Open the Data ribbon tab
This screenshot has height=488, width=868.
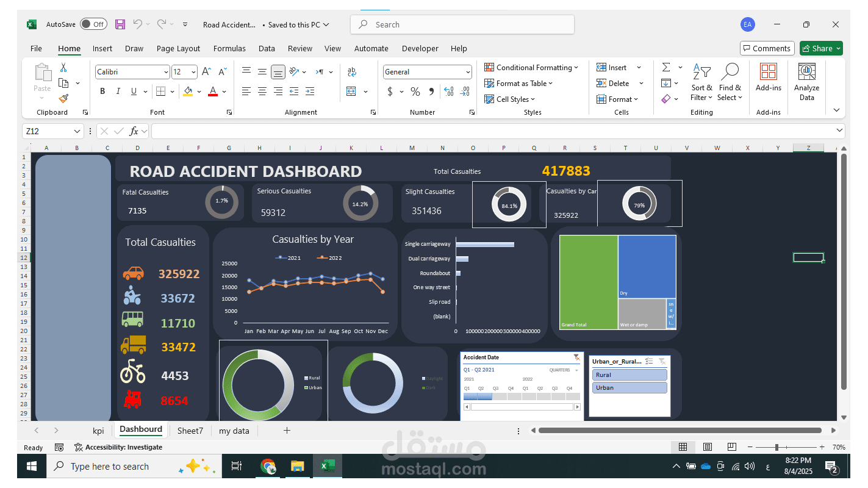click(x=267, y=49)
